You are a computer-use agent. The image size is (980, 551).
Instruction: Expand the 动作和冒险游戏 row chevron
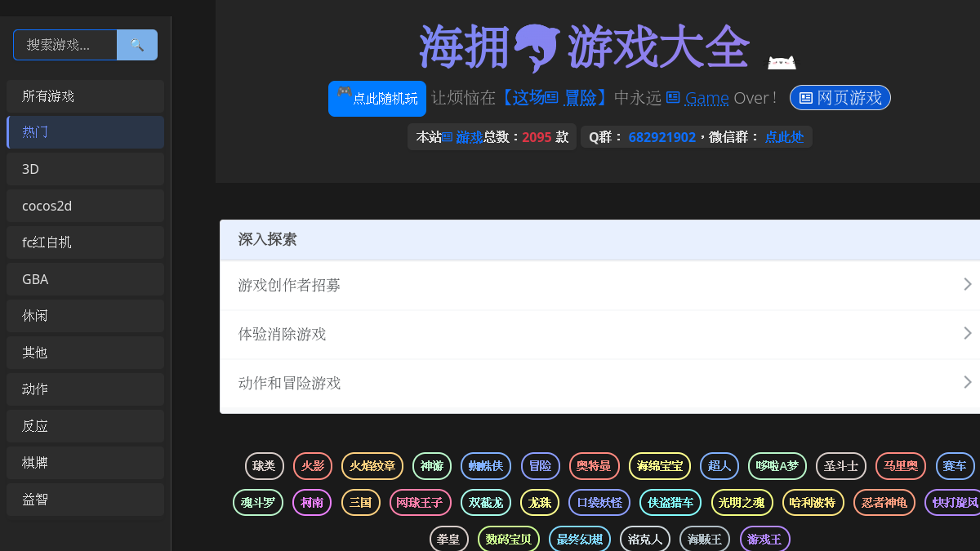point(968,382)
